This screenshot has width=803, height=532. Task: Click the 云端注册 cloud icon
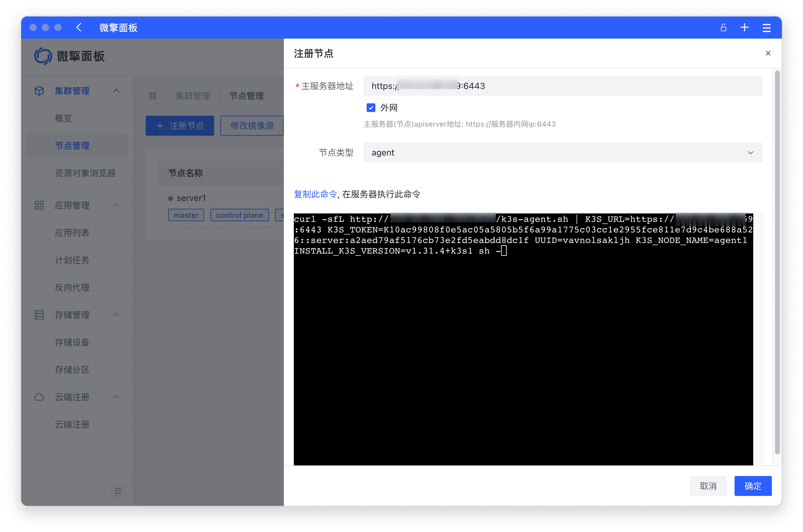coord(39,397)
